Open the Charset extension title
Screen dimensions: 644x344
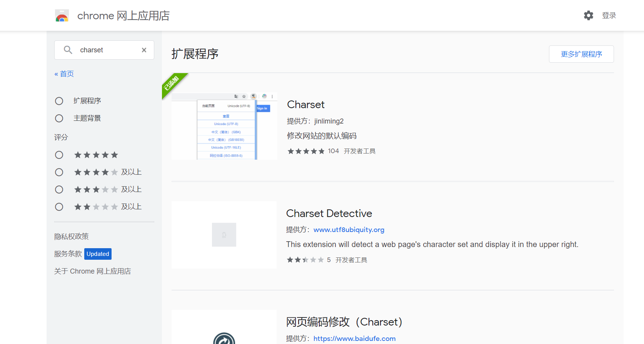click(306, 105)
